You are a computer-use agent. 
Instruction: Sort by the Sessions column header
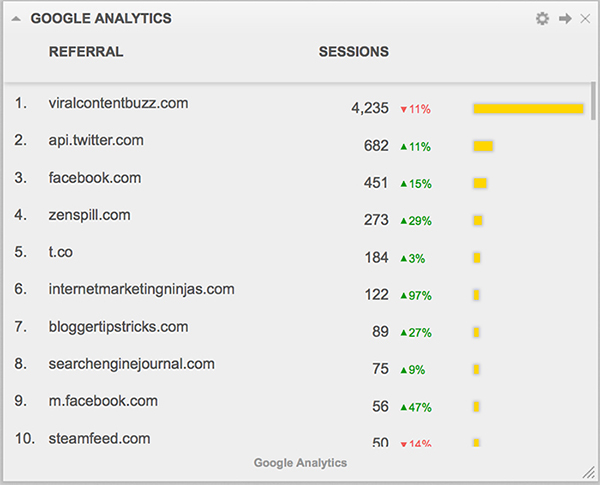[x=353, y=52]
